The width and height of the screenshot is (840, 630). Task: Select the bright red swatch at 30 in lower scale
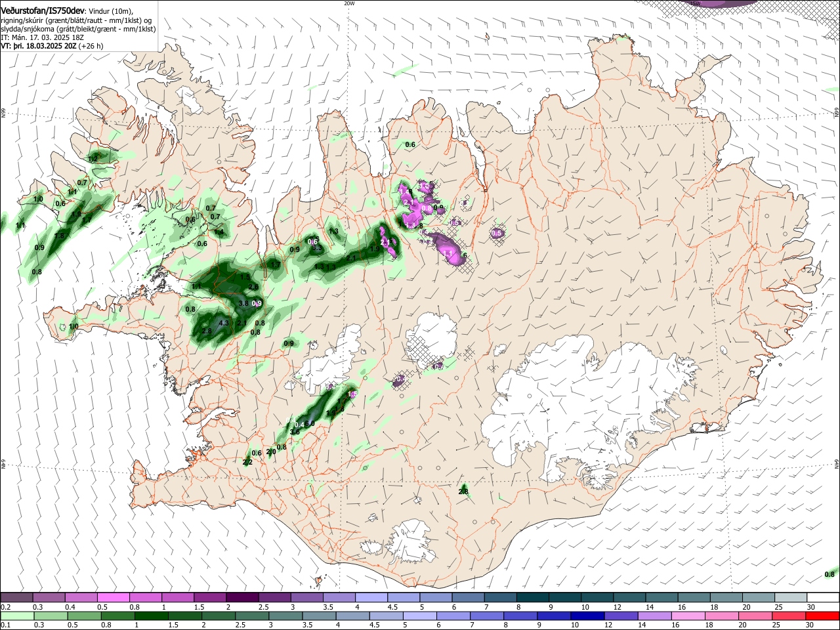(822, 616)
